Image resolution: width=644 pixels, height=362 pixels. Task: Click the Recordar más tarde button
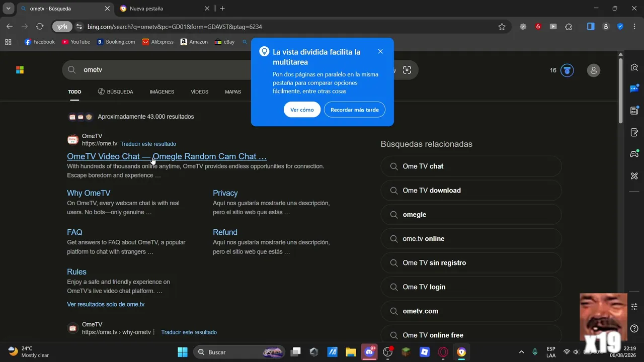355,110
